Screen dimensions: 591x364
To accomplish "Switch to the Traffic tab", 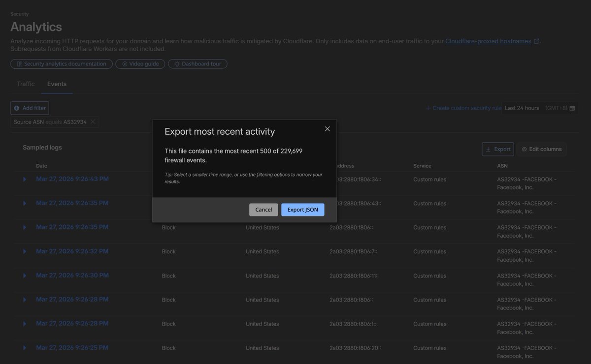I will click(26, 84).
